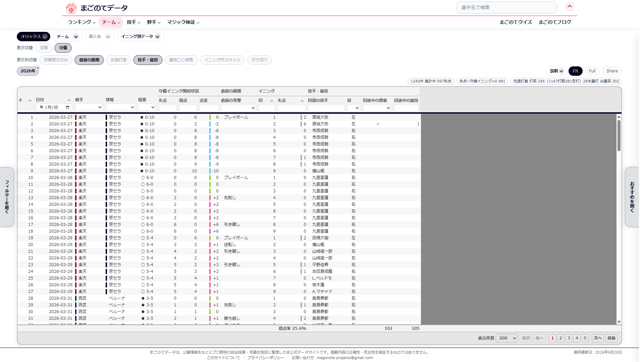
Task: Toggle 打ち切り columns
Action: 260,60
